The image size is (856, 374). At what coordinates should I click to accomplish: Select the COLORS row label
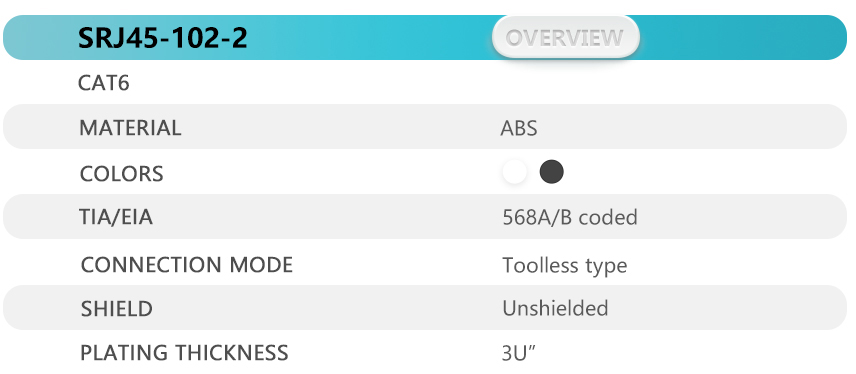(121, 174)
